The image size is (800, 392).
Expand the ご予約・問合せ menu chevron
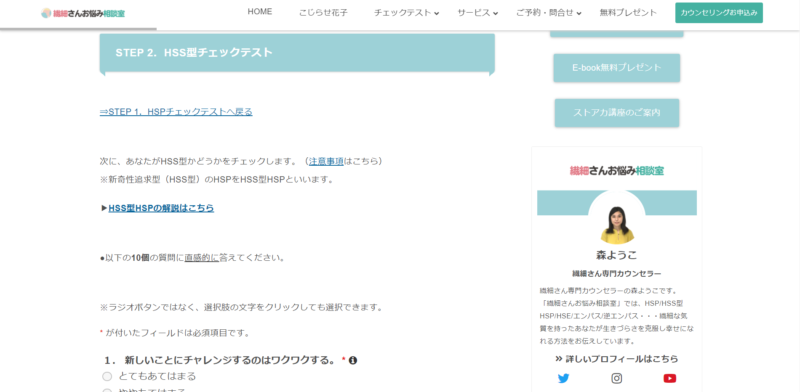click(x=579, y=13)
